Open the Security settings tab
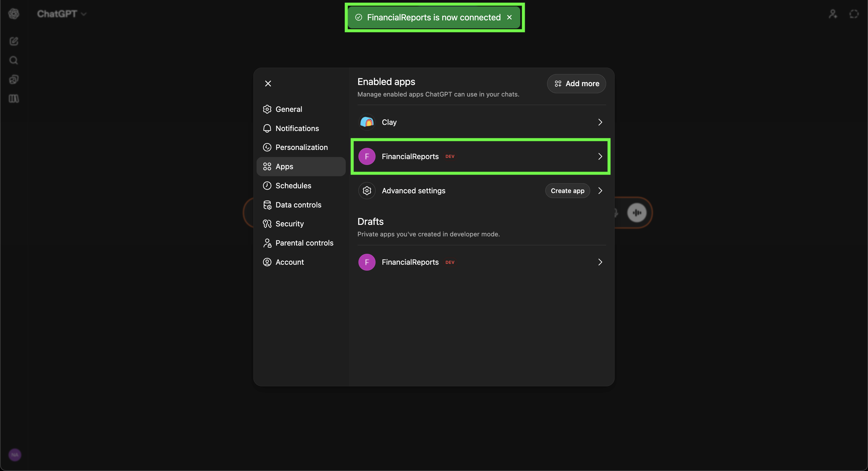The width and height of the screenshot is (868, 471). click(x=301, y=224)
